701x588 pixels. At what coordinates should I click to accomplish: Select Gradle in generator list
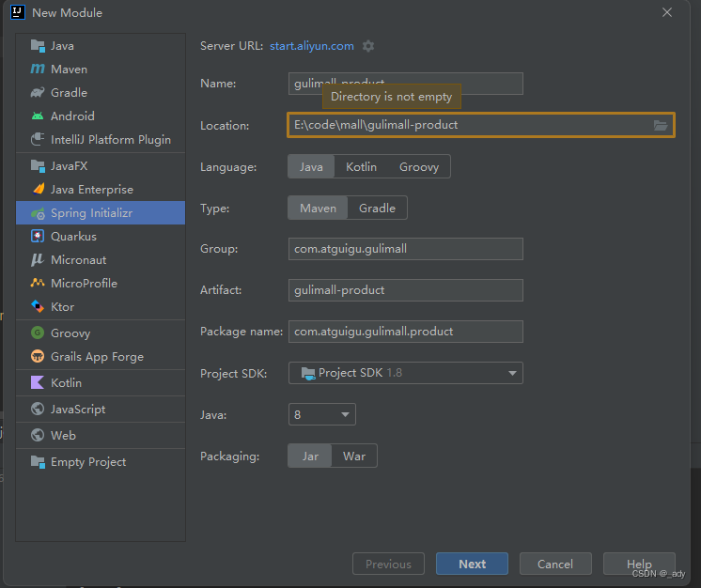(x=101, y=92)
